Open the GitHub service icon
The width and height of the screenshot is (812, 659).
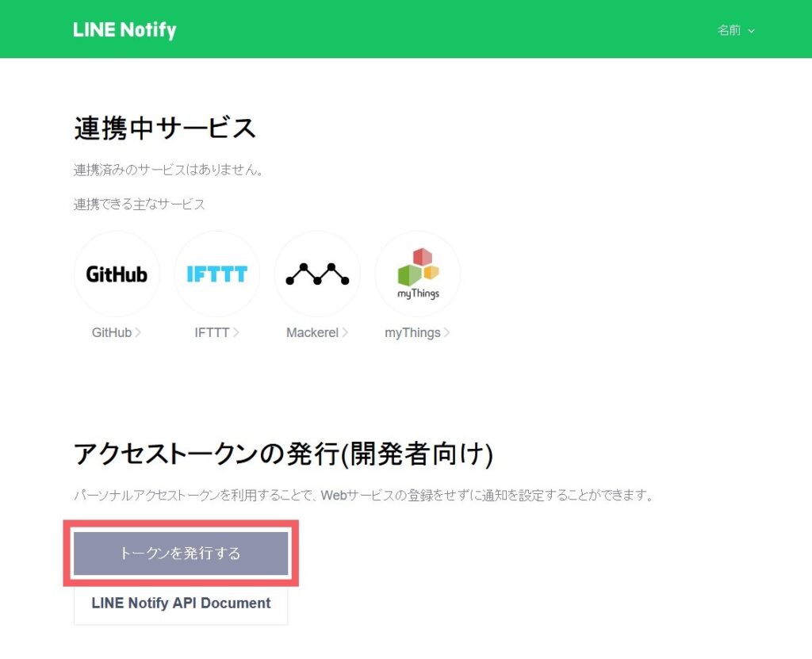[x=117, y=274]
